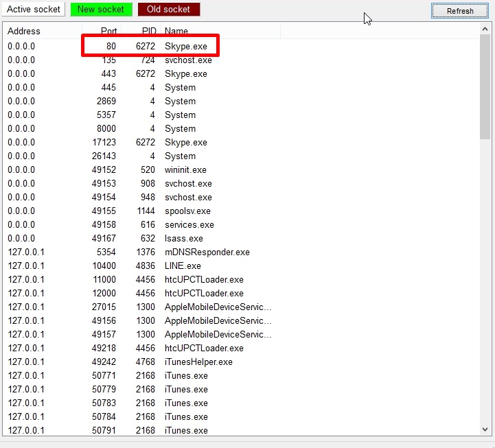Select the AppleMobileDeviceService row on port 49157
Screen dimensions: 495x448
coord(241,334)
